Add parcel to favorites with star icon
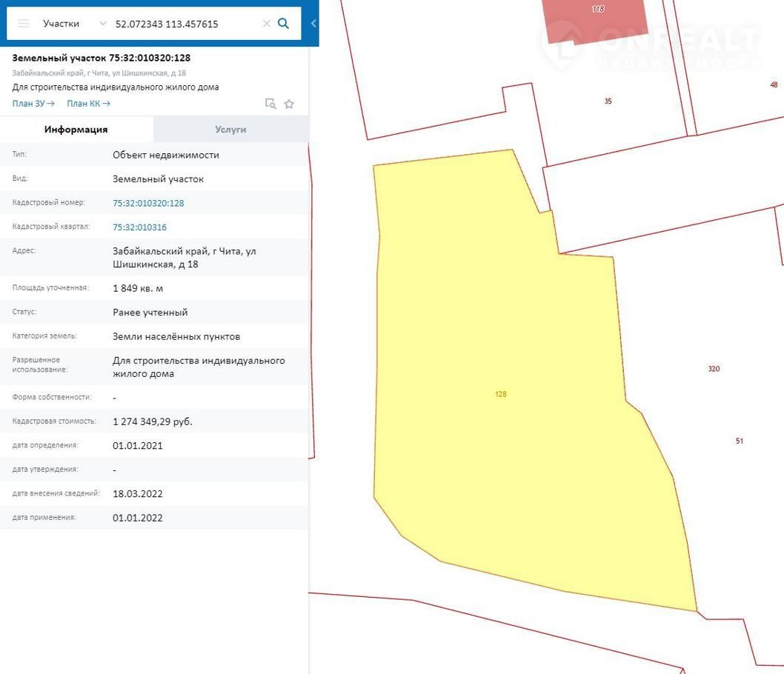 (x=289, y=104)
